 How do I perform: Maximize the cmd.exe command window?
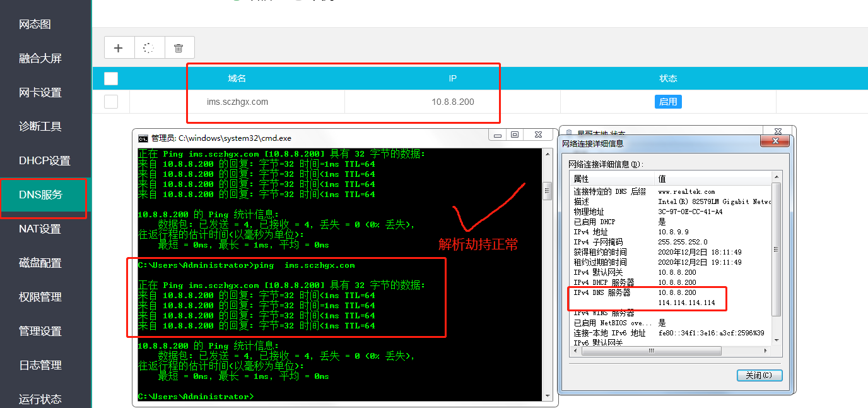pos(515,135)
